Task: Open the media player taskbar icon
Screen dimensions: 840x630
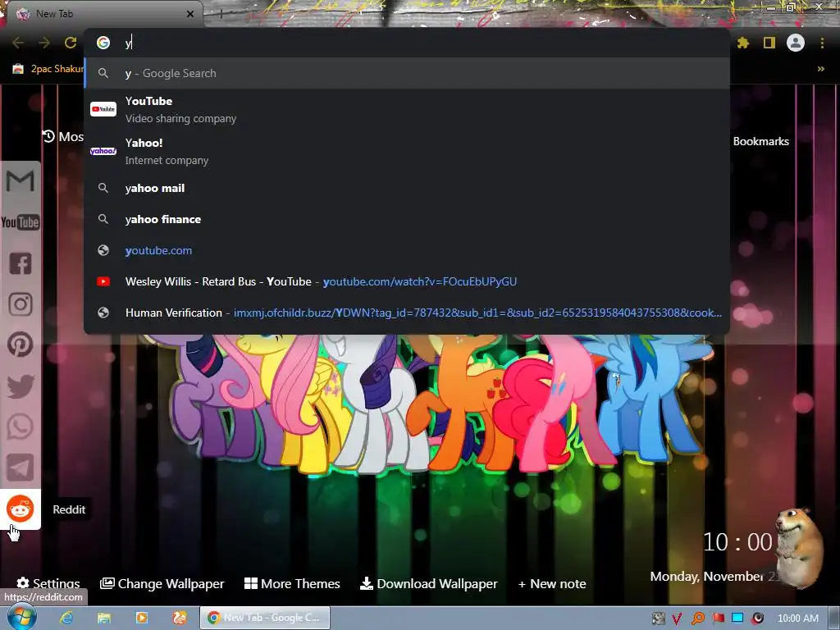Action: click(x=141, y=618)
